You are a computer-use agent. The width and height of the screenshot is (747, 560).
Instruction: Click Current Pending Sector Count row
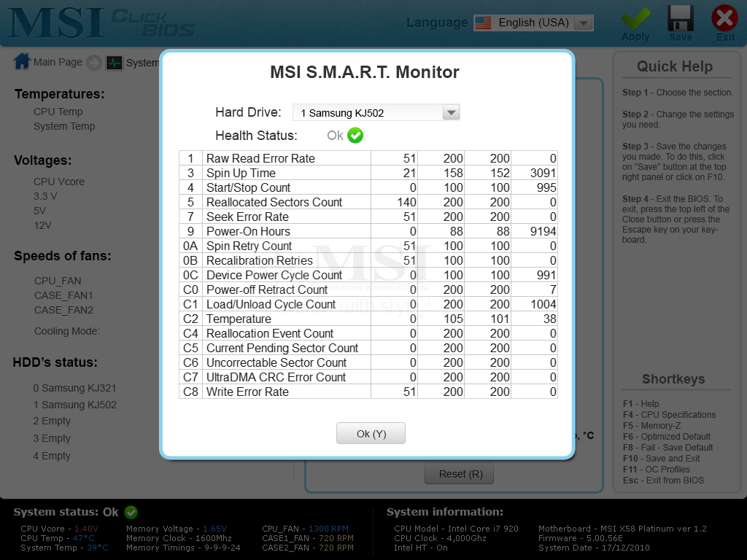click(x=368, y=348)
